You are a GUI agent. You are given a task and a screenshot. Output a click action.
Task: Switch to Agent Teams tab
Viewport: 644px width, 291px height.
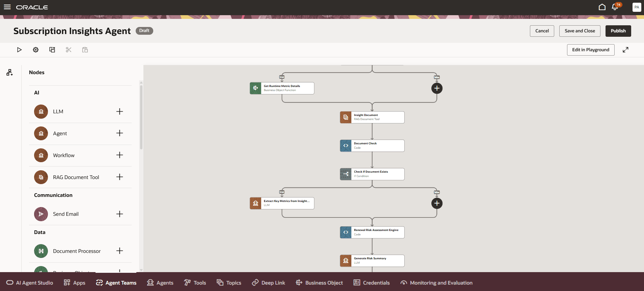pyautogui.click(x=116, y=283)
